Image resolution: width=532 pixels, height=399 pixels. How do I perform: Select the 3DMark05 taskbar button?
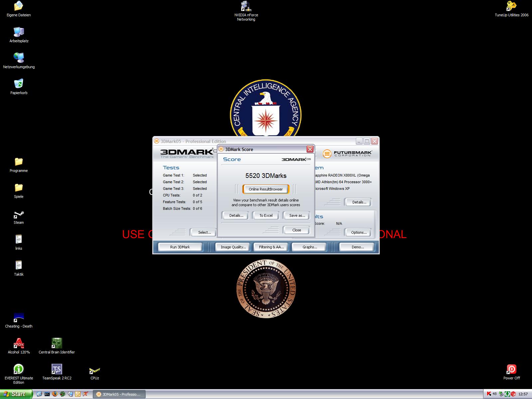tap(119, 394)
